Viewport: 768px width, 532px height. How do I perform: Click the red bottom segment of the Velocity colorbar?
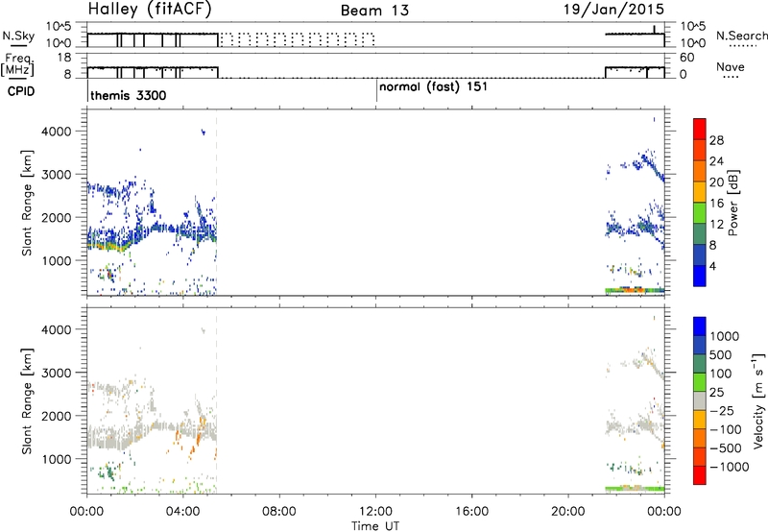coord(700,475)
